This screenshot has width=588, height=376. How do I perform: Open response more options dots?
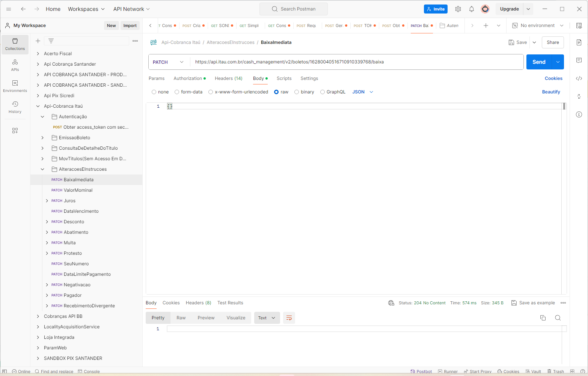click(x=563, y=303)
